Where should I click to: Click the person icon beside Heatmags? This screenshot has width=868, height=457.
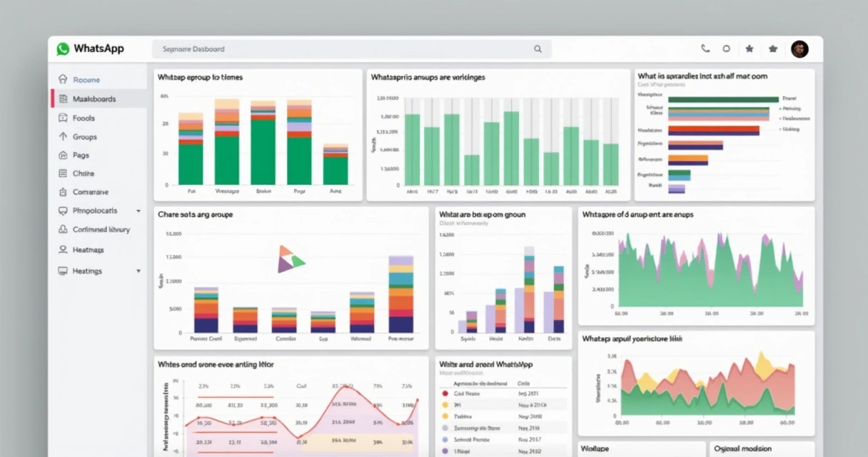[x=63, y=250]
